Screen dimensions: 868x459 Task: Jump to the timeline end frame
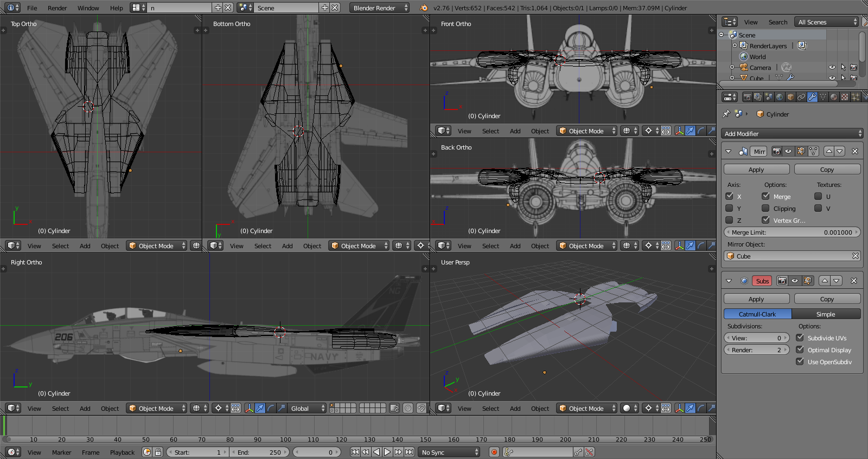[x=409, y=452]
